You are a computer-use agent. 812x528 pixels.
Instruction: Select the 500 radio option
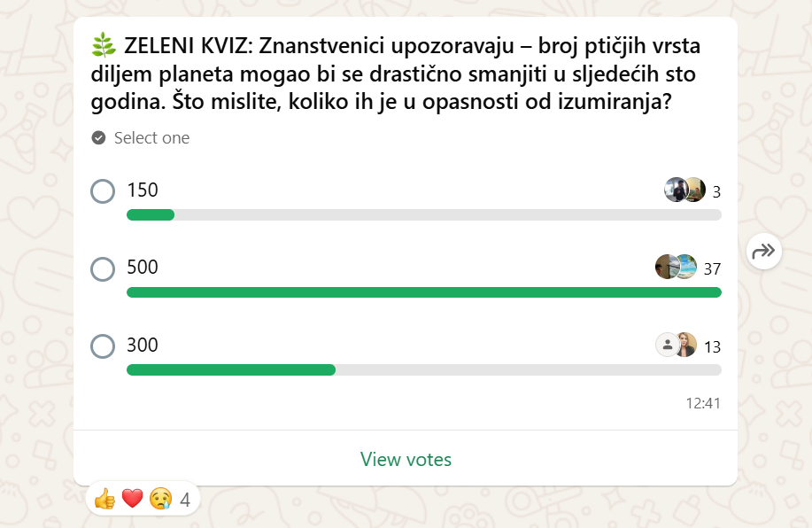pyautogui.click(x=103, y=269)
